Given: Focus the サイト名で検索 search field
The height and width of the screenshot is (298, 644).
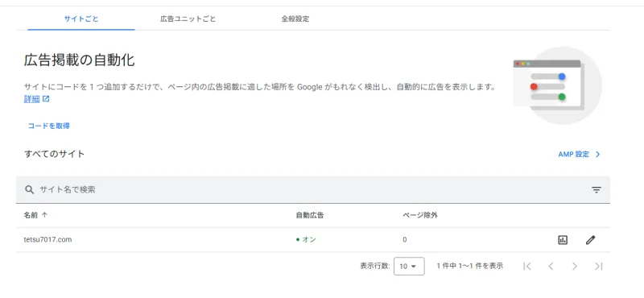Looking at the screenshot, I should click(x=312, y=189).
